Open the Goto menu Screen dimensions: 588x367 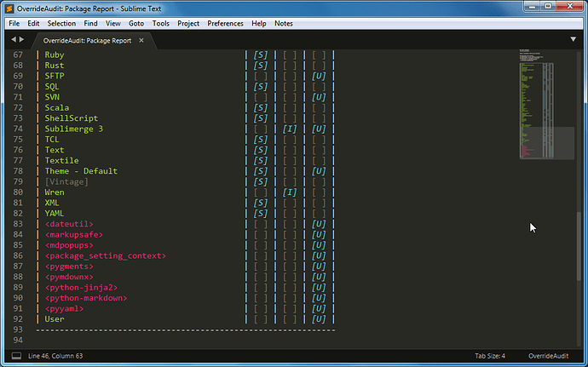(x=136, y=23)
